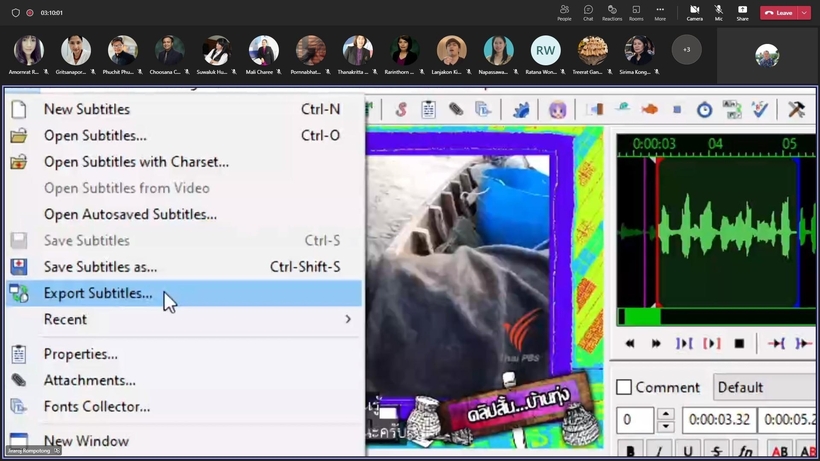Go to previous line in audio controls
820x461 pixels.
tap(630, 343)
